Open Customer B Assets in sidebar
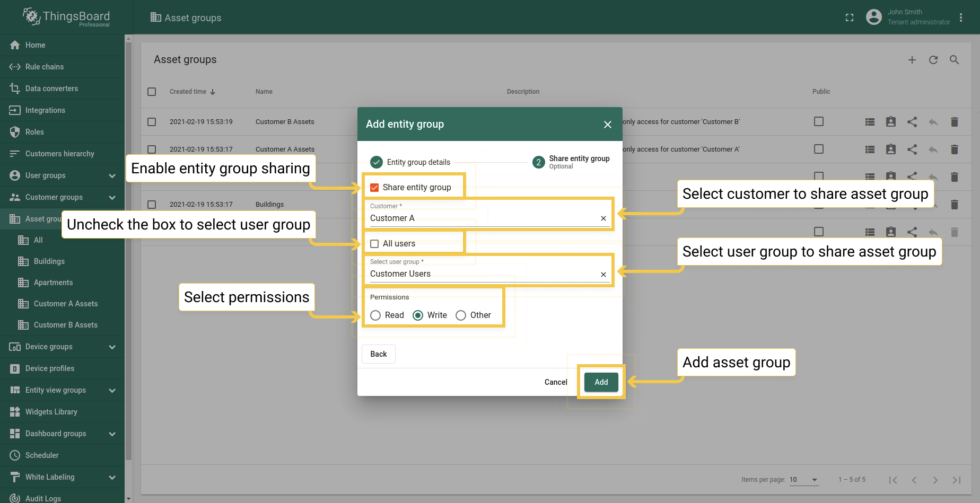This screenshot has height=503, width=980. click(62, 325)
